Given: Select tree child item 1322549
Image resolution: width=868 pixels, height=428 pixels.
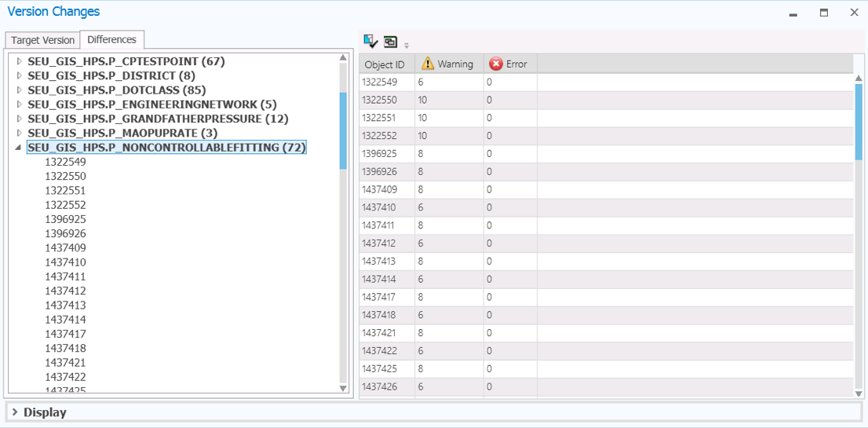Looking at the screenshot, I should (x=65, y=162).
